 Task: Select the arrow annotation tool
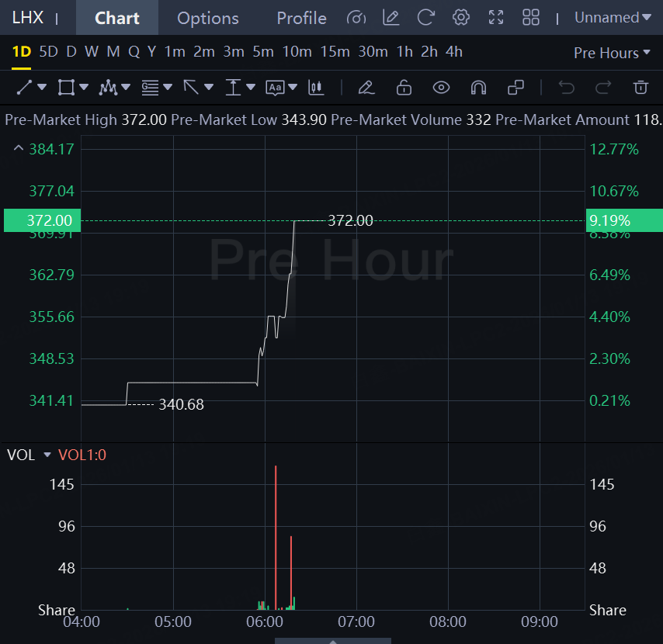coord(191,88)
